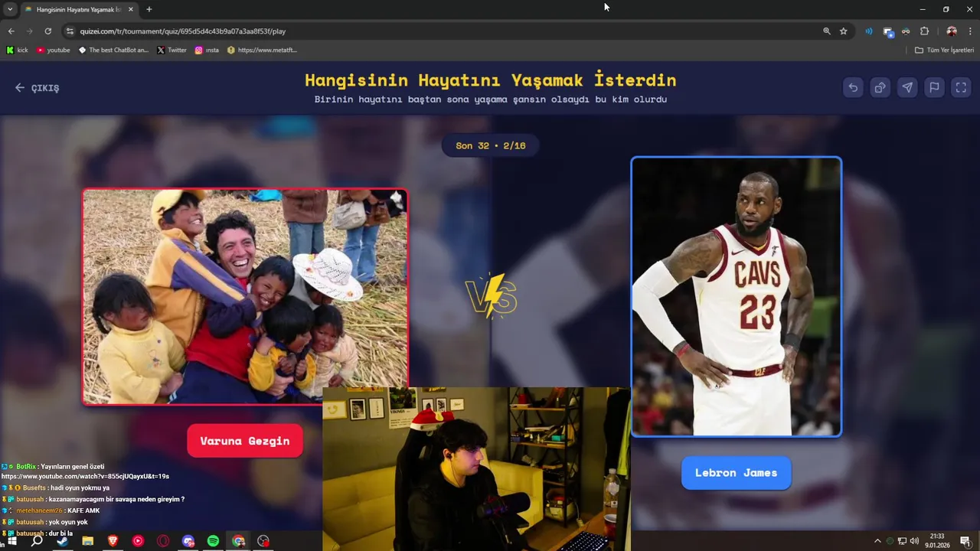Click the Son 32 • 2/16 round indicator

pos(490,145)
